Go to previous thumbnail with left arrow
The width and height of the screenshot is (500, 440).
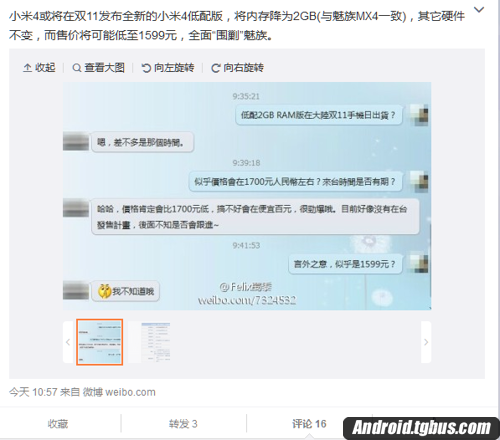point(68,342)
